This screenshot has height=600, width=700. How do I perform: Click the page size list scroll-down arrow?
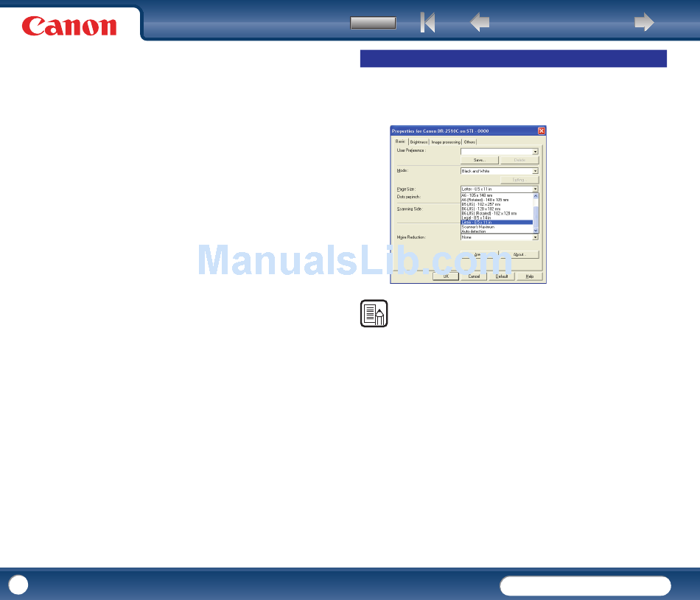[x=536, y=231]
